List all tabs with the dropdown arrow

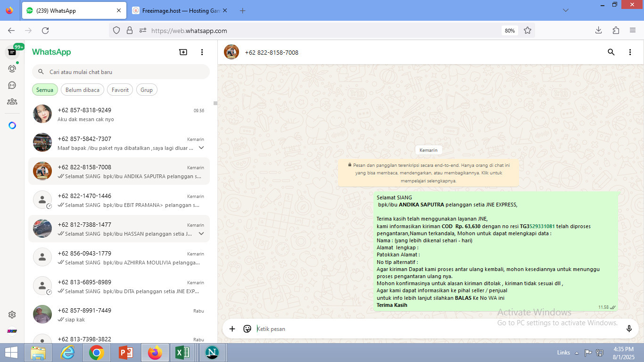click(x=566, y=10)
